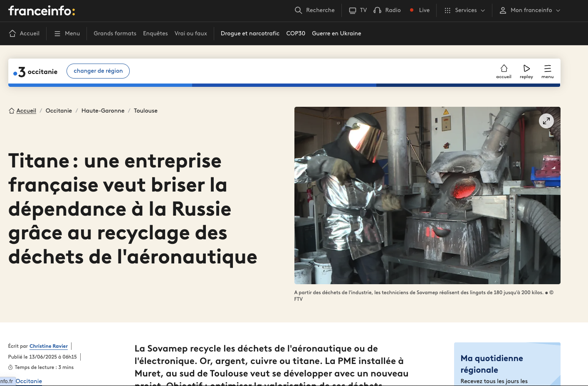Open the TV section icon
Viewport: 588px width, 386px height.
(353, 10)
